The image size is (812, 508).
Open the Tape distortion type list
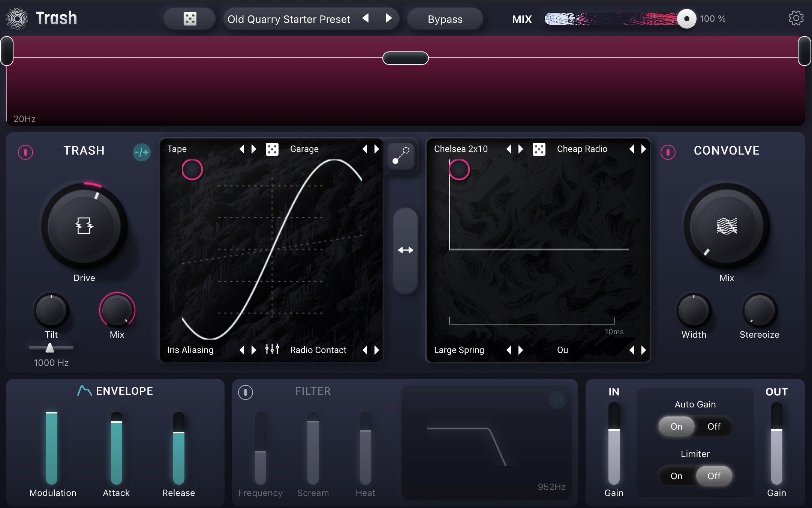177,149
